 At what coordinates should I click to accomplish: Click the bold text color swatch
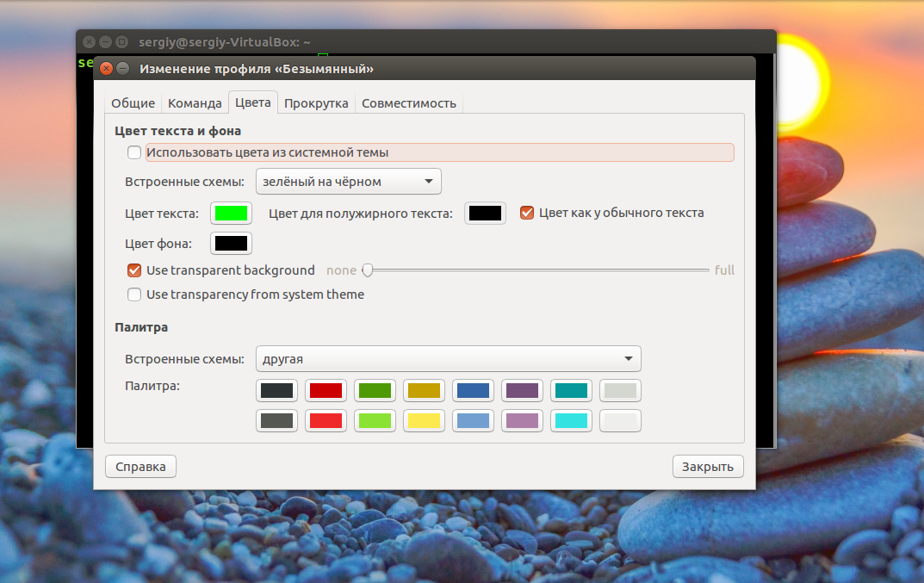click(485, 214)
